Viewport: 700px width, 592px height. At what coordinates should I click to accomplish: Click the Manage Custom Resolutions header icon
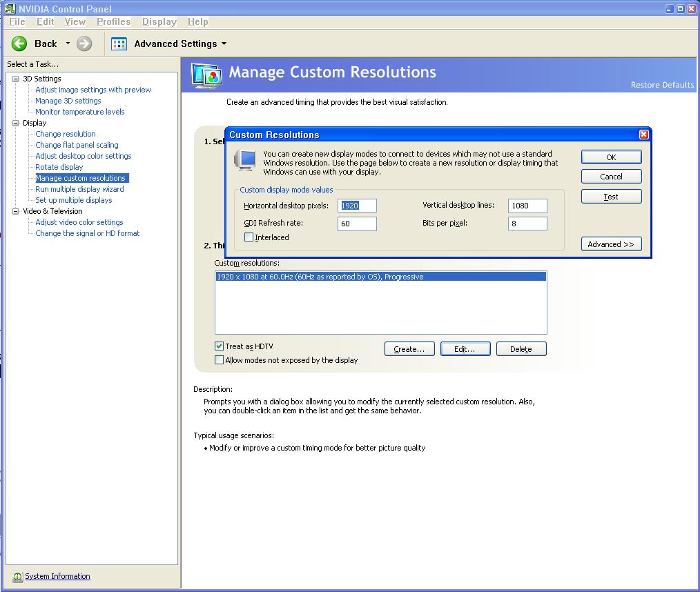click(x=206, y=76)
